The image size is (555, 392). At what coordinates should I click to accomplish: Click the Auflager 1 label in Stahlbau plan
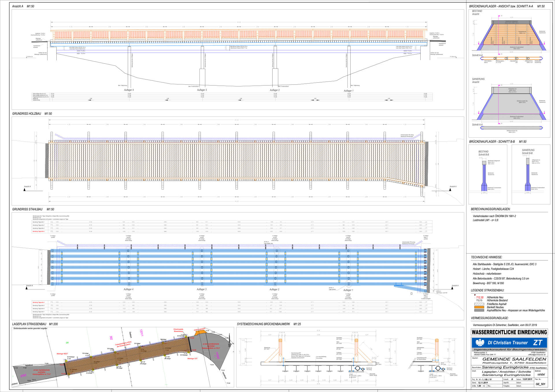(348, 290)
